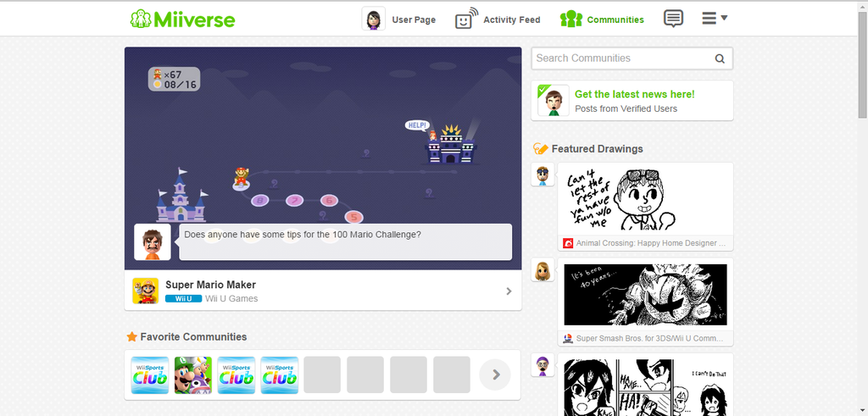The height and width of the screenshot is (416, 868).
Task: Open the messages speech bubble icon
Action: tap(673, 19)
